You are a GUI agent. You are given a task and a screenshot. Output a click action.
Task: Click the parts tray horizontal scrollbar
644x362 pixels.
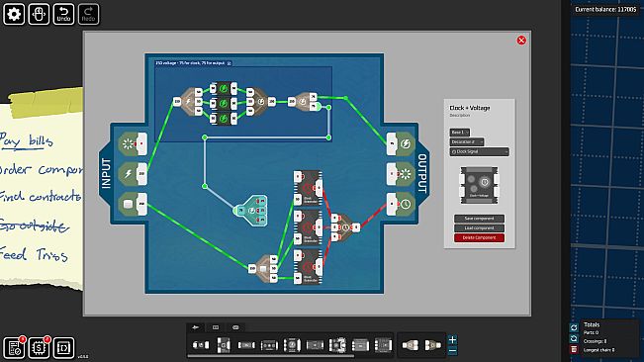coord(271,356)
